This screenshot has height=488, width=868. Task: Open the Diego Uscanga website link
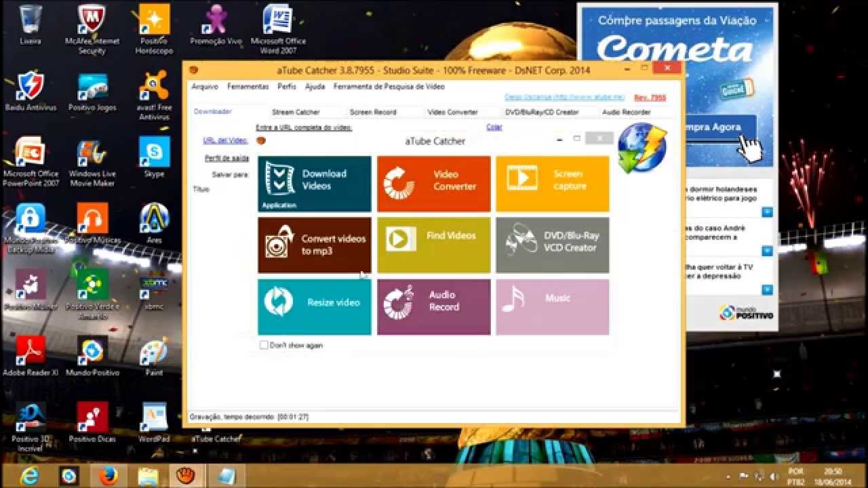[564, 98]
